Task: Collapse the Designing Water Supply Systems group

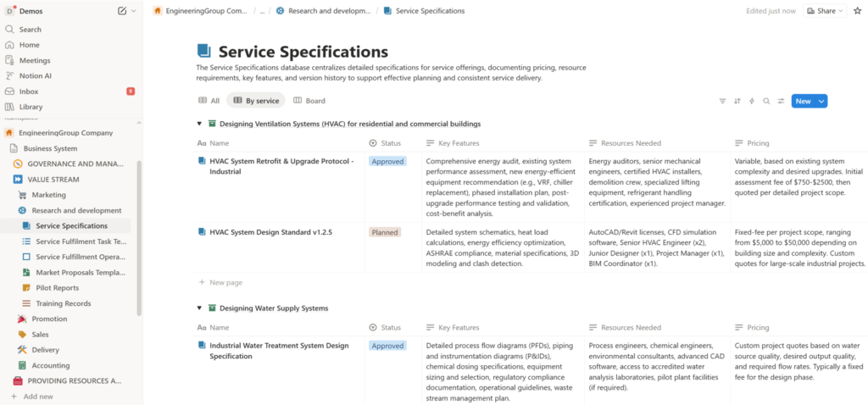Action: (200, 308)
